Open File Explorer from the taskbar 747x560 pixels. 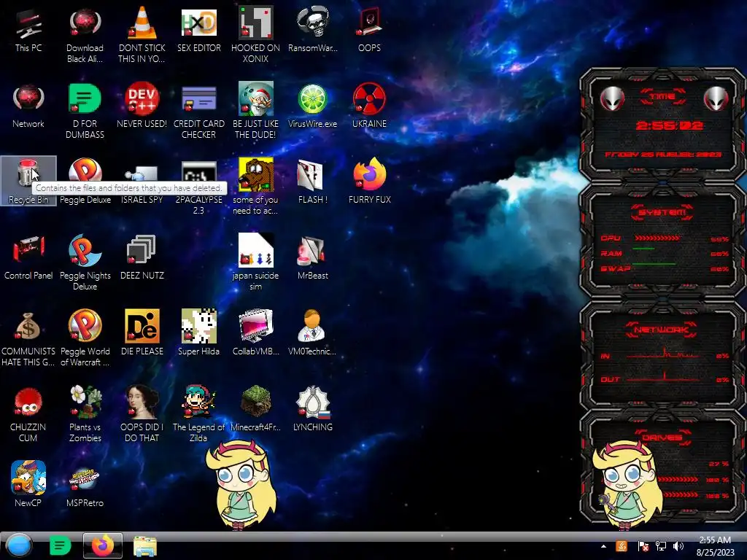pos(145,545)
